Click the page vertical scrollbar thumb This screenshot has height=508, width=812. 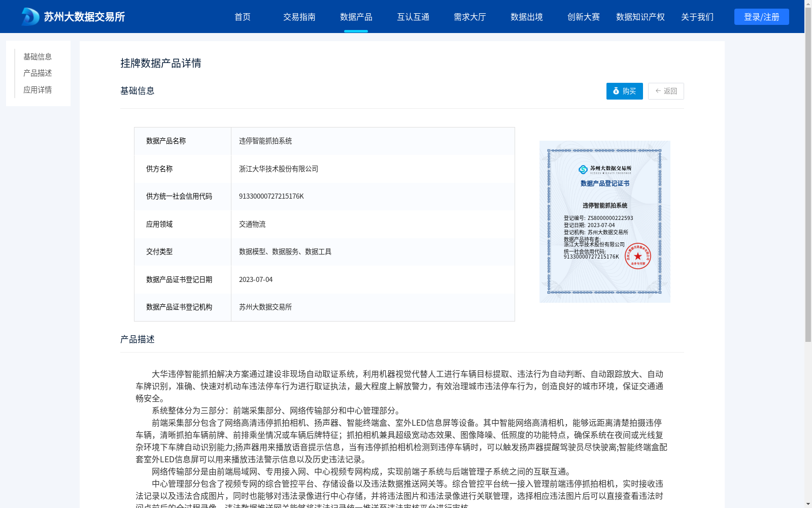pos(808,174)
